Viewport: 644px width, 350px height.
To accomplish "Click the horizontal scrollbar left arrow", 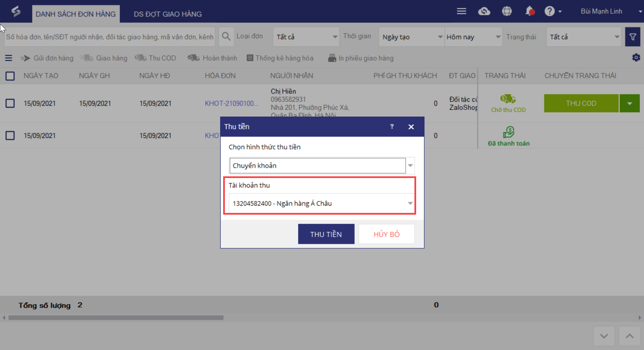I will pos(4,318).
